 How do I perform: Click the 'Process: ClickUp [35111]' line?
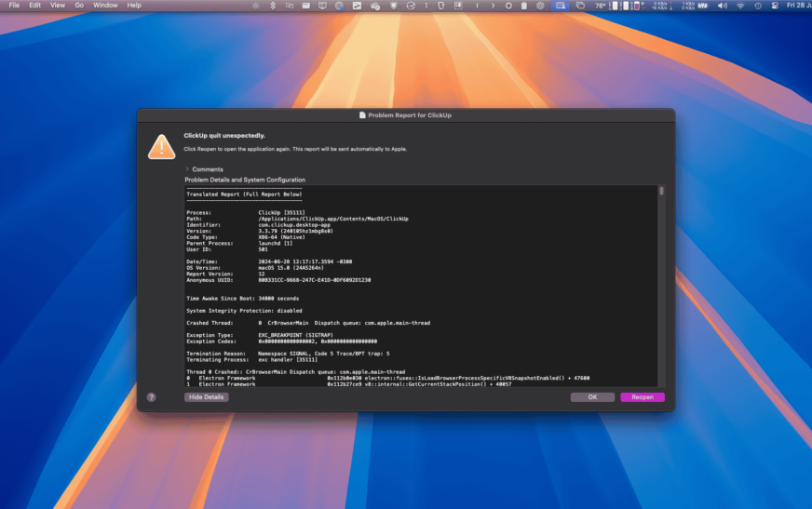(246, 212)
